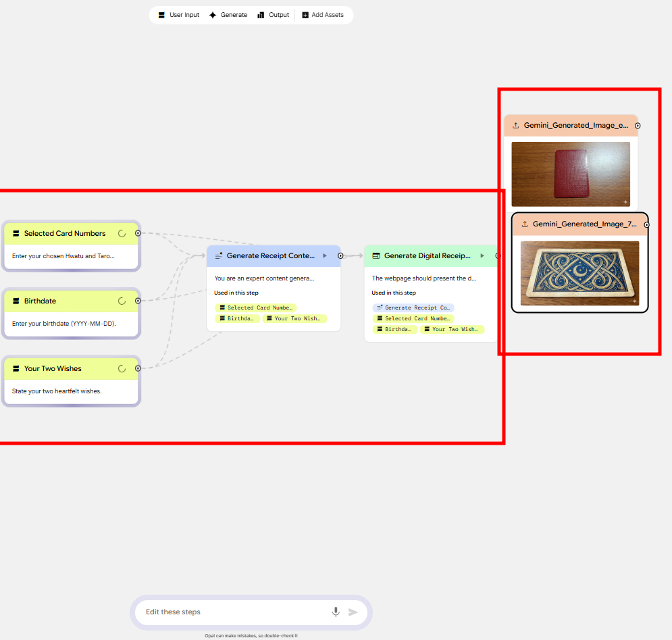
Task: Select the Your Two Wishes node title
Action: [x=53, y=368]
